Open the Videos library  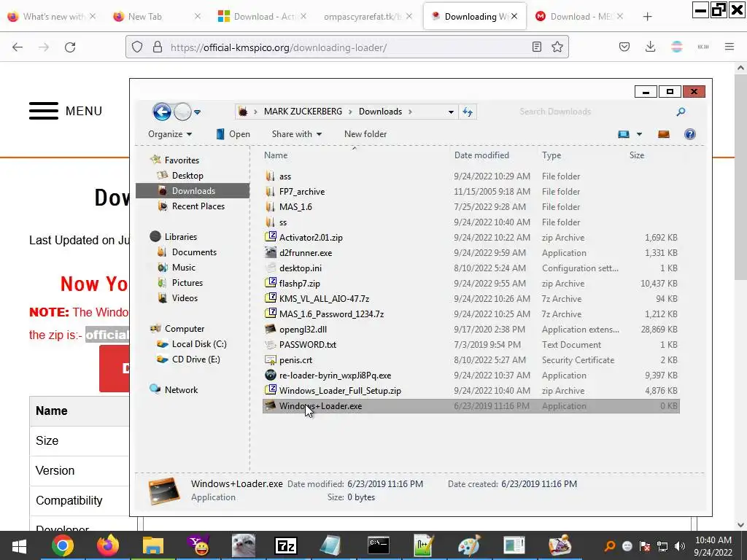(185, 298)
